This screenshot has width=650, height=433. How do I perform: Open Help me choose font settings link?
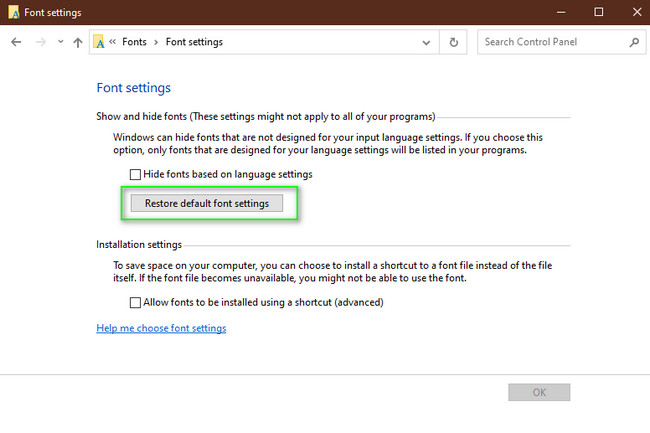pyautogui.click(x=161, y=328)
